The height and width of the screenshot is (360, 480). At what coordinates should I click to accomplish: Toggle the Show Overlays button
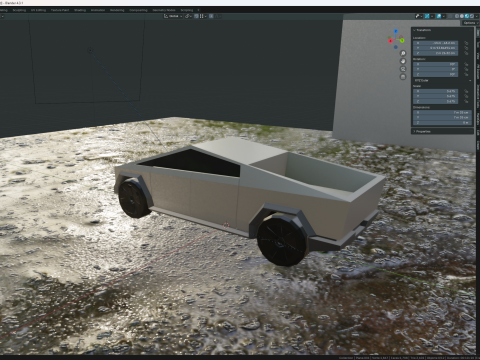point(439,16)
